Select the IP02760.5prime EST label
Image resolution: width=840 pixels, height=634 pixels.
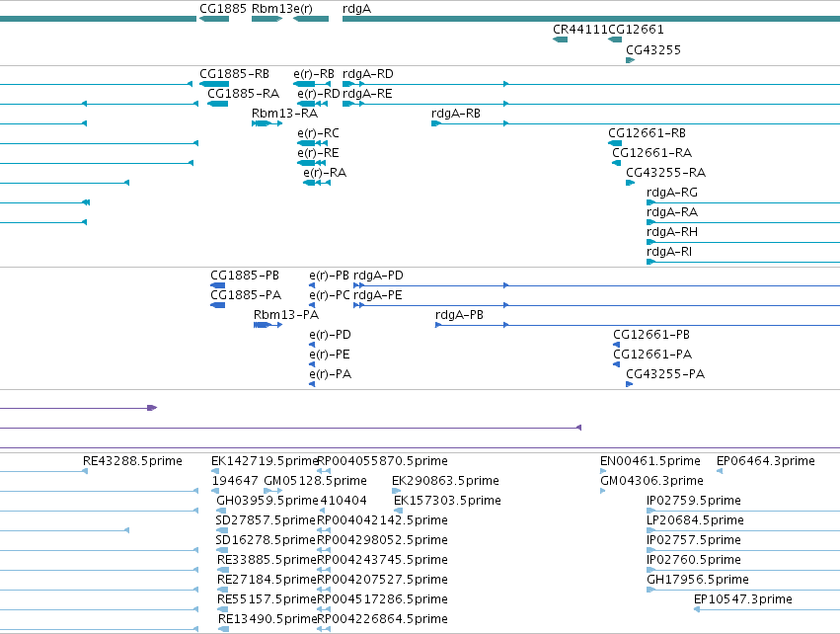click(694, 561)
